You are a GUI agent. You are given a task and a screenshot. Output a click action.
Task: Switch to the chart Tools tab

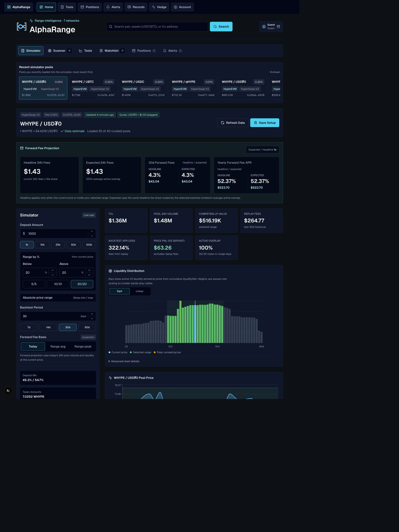pyautogui.click(x=85, y=51)
